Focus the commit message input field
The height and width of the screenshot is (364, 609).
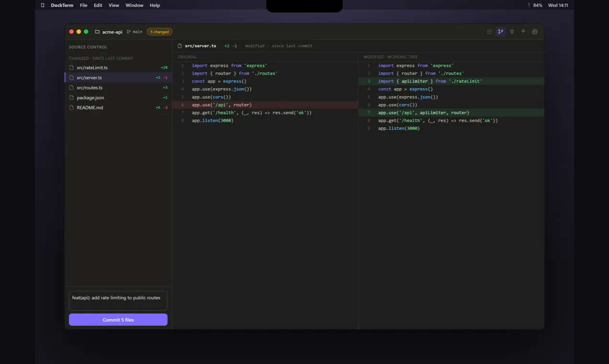tap(118, 301)
